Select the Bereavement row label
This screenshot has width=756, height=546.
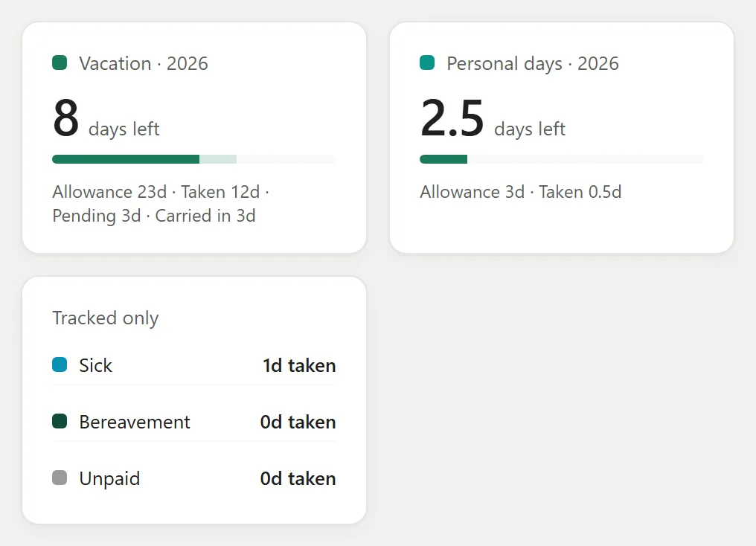pos(135,422)
